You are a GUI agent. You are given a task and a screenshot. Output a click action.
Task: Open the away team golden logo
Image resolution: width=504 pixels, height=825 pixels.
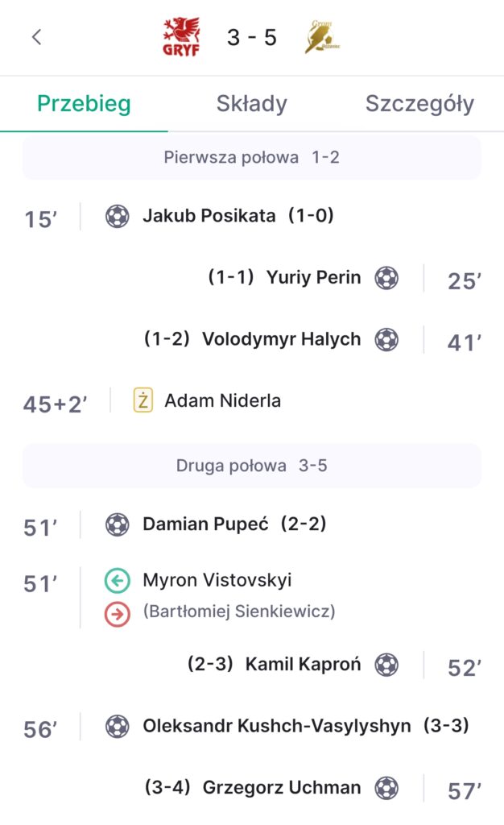pyautogui.click(x=322, y=38)
